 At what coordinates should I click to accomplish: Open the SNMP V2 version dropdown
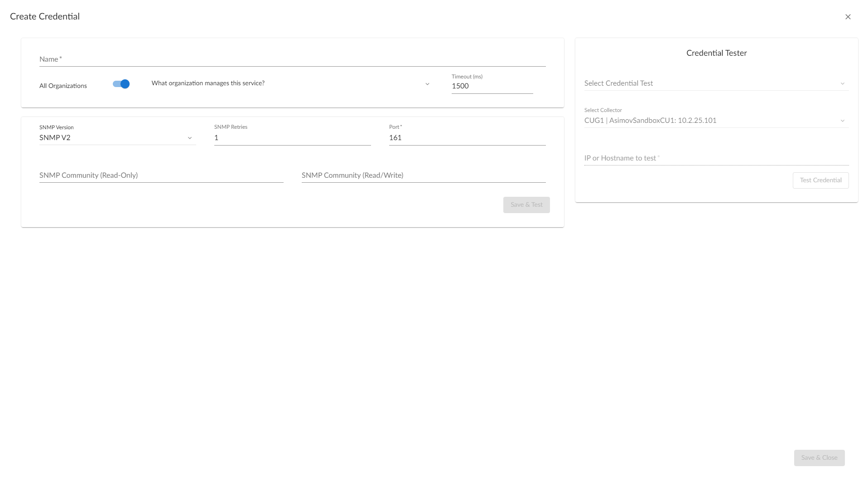coord(113,138)
